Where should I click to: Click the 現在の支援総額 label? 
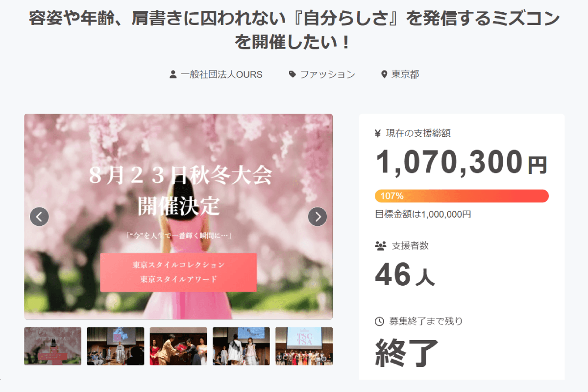point(418,133)
